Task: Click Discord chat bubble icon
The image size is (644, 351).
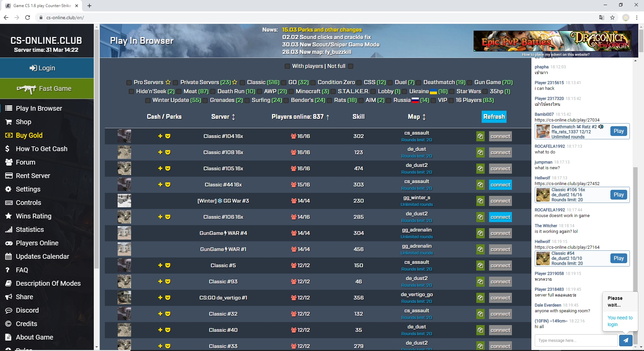Action: (9, 310)
